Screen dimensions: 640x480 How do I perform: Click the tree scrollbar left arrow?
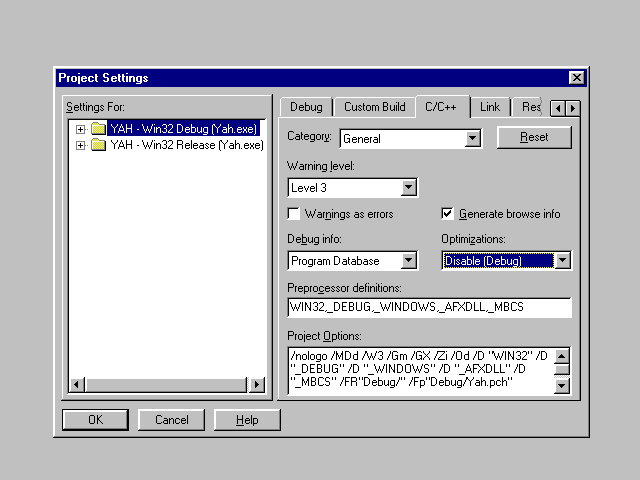(x=75, y=385)
